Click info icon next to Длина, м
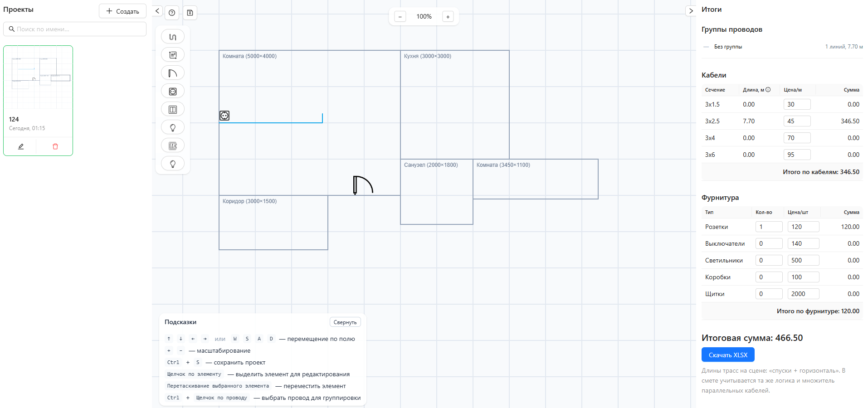Screen dimensions: 868x408 tap(768, 90)
